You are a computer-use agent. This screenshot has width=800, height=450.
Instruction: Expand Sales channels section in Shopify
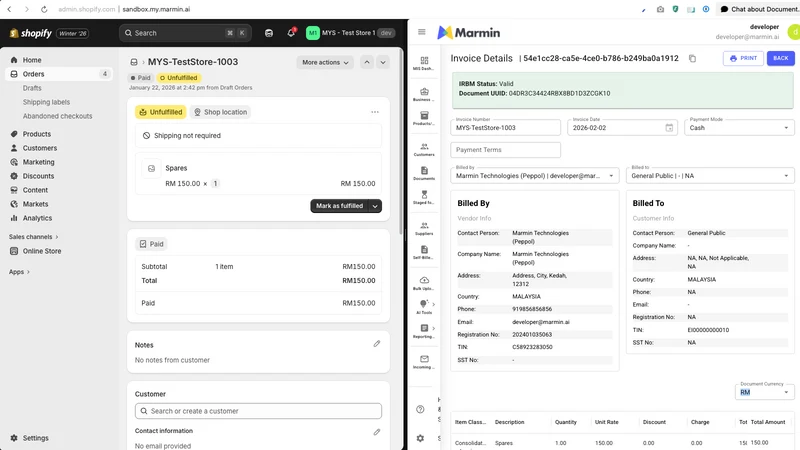pos(33,237)
